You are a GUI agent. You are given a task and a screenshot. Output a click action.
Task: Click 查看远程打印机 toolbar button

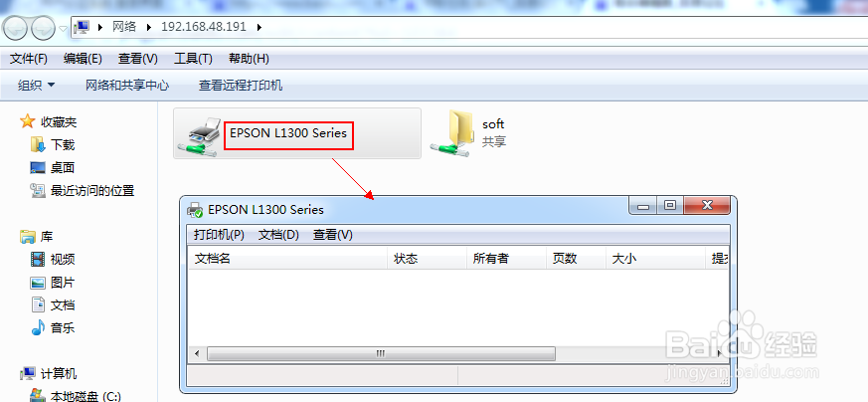pyautogui.click(x=241, y=86)
